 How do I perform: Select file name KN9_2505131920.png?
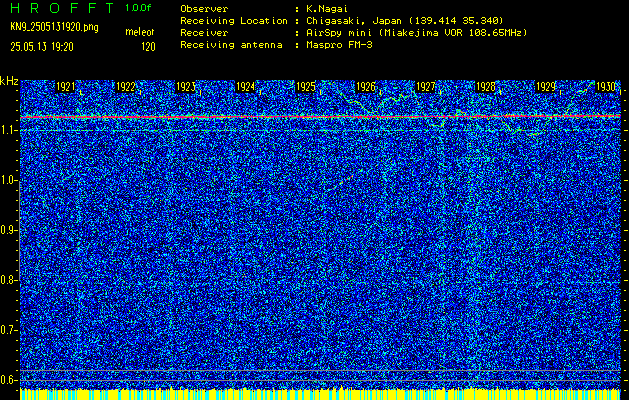(x=54, y=27)
